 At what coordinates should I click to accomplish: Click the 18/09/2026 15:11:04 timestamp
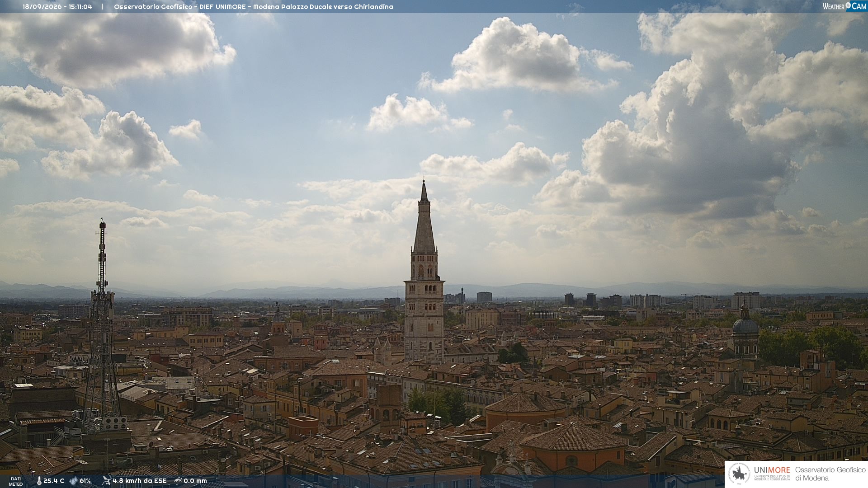(x=57, y=7)
